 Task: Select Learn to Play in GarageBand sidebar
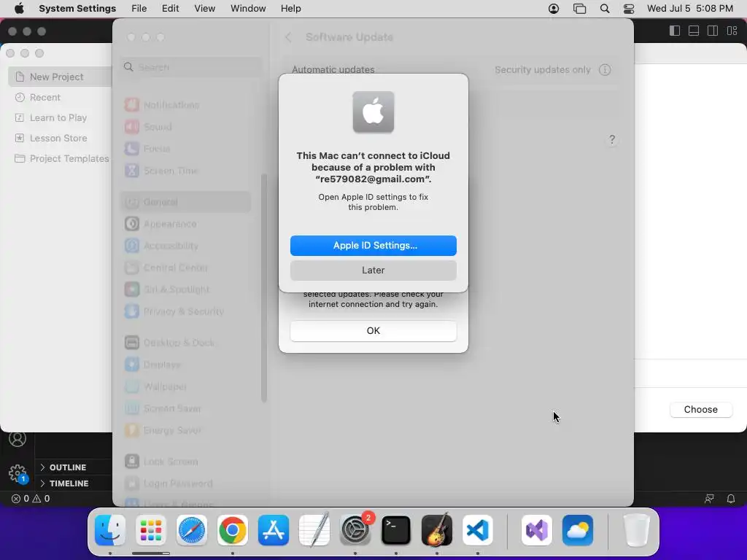[60, 117]
